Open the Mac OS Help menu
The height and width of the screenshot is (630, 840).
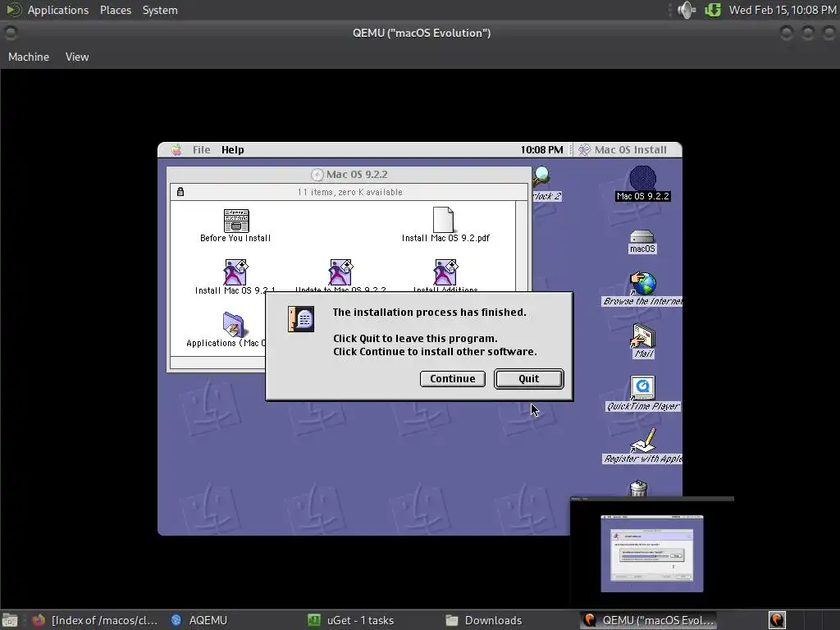coord(232,150)
